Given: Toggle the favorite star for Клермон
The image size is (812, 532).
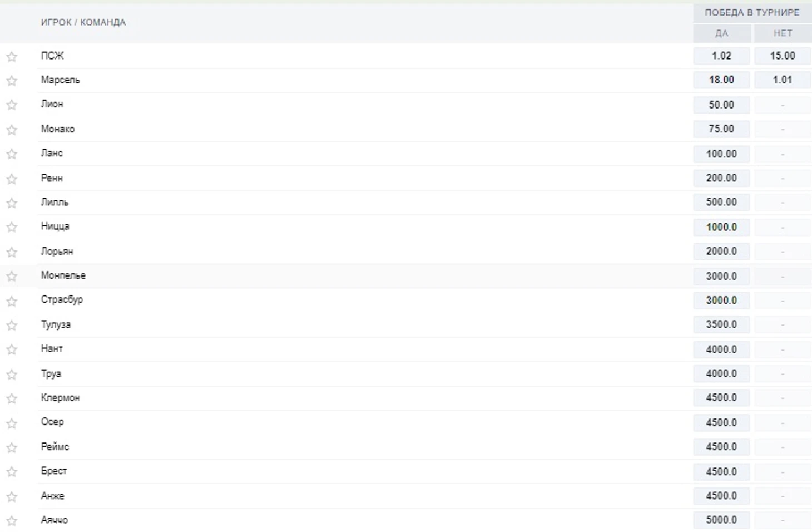Looking at the screenshot, I should [12, 398].
